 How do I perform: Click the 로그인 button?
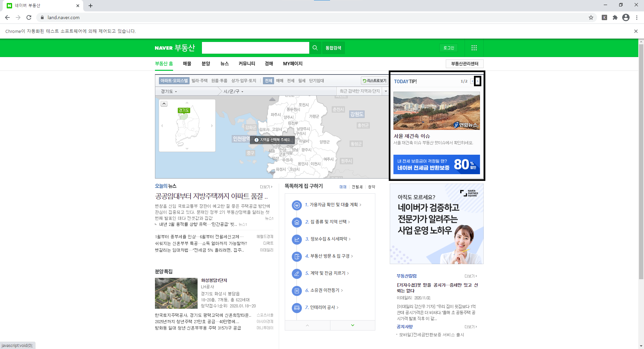pos(449,48)
